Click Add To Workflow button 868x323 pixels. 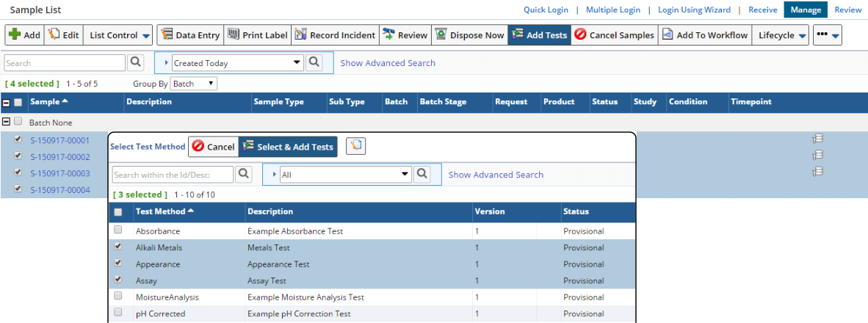(705, 35)
